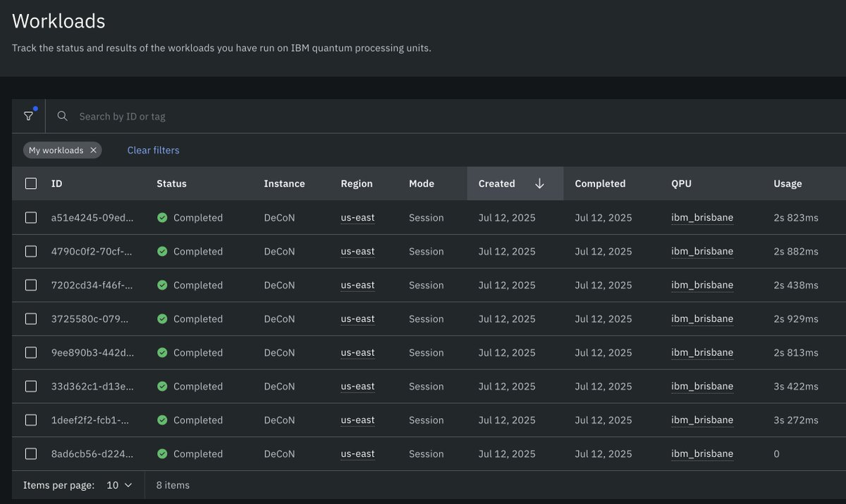Open workload ID 8ad6cb56-d224...
Screen dimensions: 846x504
click(x=92, y=455)
